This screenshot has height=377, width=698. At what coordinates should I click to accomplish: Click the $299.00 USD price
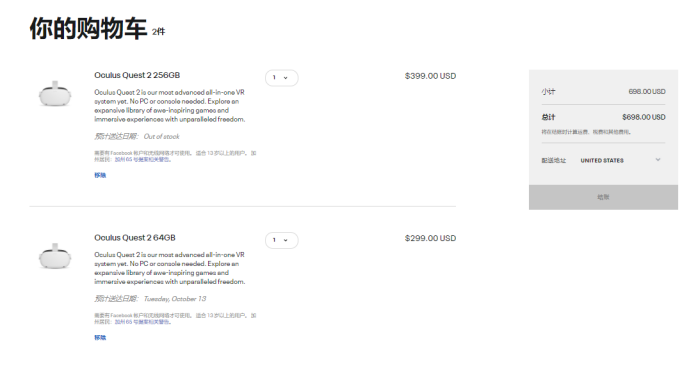(430, 239)
